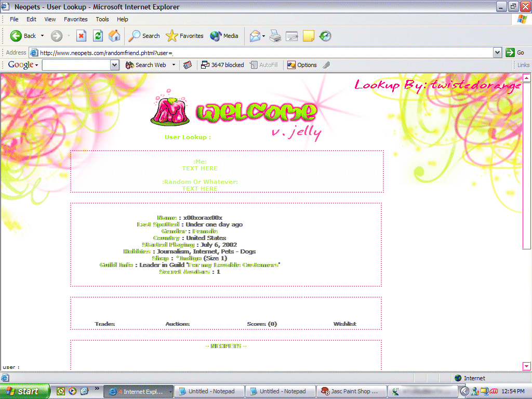Screen dimensions: 532x399
Task: Open the Search pane
Action: (144, 36)
